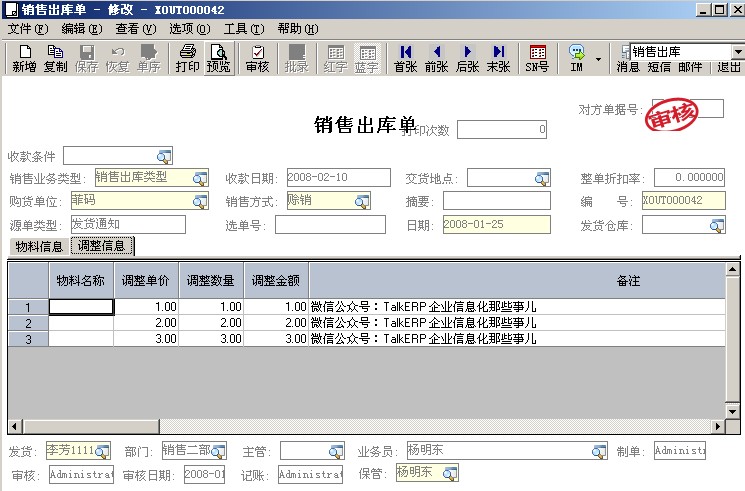Expand the arrow next to IM
Screen dimensions: 745x491
[598, 59]
